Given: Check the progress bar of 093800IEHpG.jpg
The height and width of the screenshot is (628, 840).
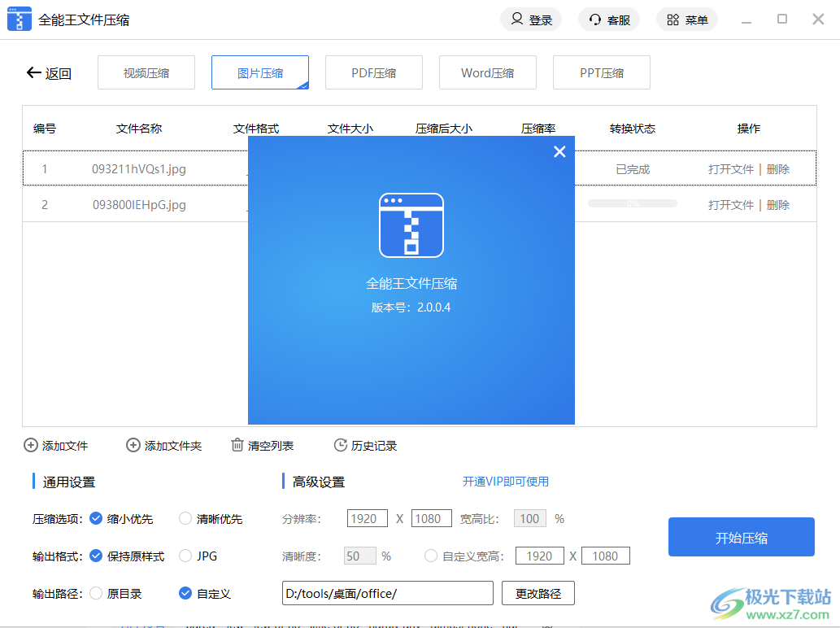Looking at the screenshot, I should pos(632,205).
